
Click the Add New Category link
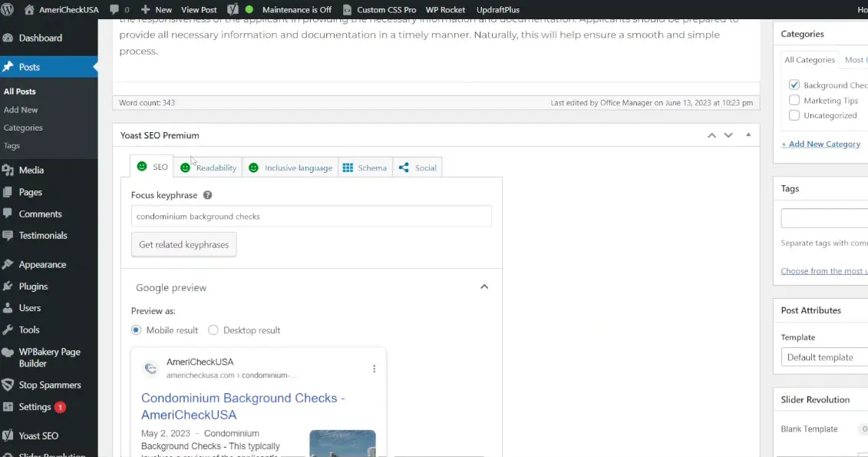(x=820, y=144)
